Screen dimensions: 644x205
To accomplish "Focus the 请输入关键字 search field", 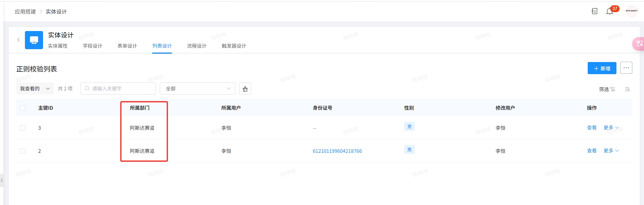I will [118, 89].
